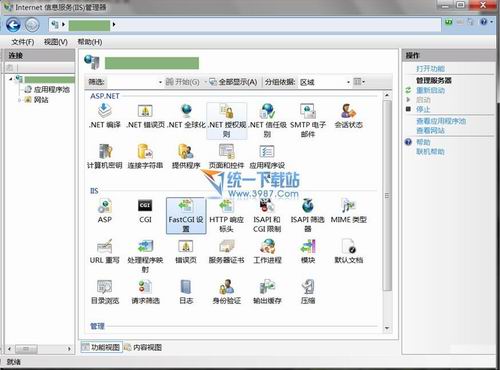Open the .NET 授权规则 feature
Viewport: 500px width, 370px height.
click(x=227, y=121)
